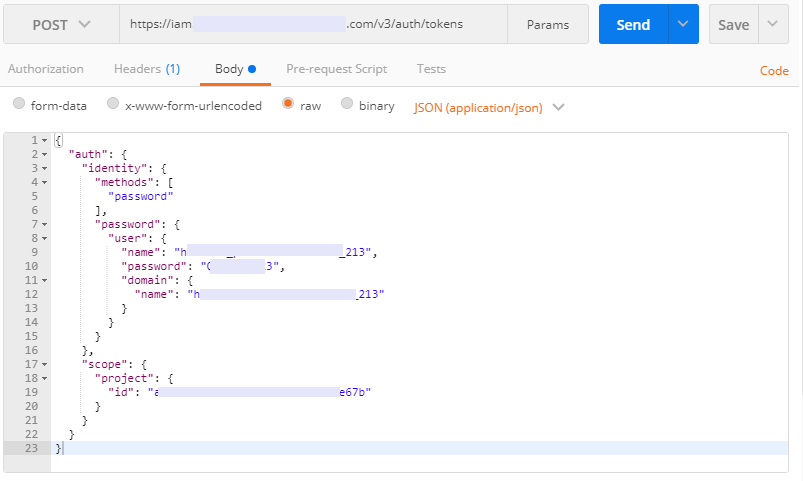The image size is (803, 481).
Task: Collapse the fold arrow on line 1
Action: pyautogui.click(x=45, y=140)
